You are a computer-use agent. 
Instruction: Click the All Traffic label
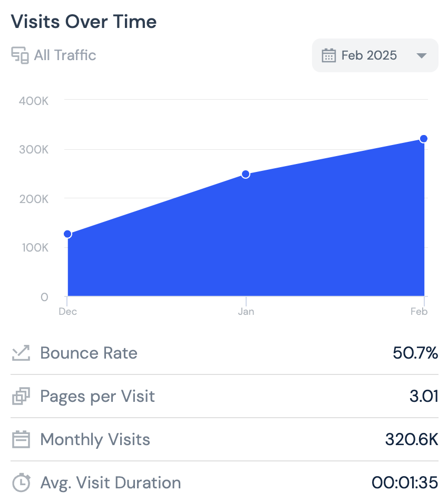(65, 55)
